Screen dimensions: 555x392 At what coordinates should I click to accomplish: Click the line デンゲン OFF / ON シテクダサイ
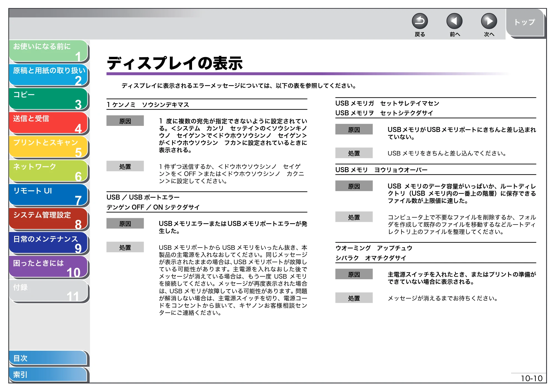[x=153, y=207]
